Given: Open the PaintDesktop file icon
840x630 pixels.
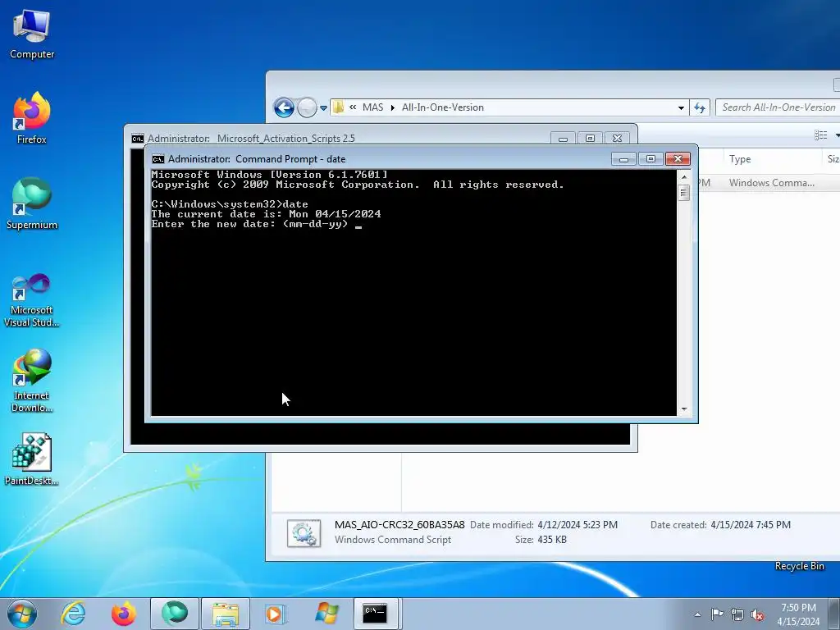Looking at the screenshot, I should 32,459.
